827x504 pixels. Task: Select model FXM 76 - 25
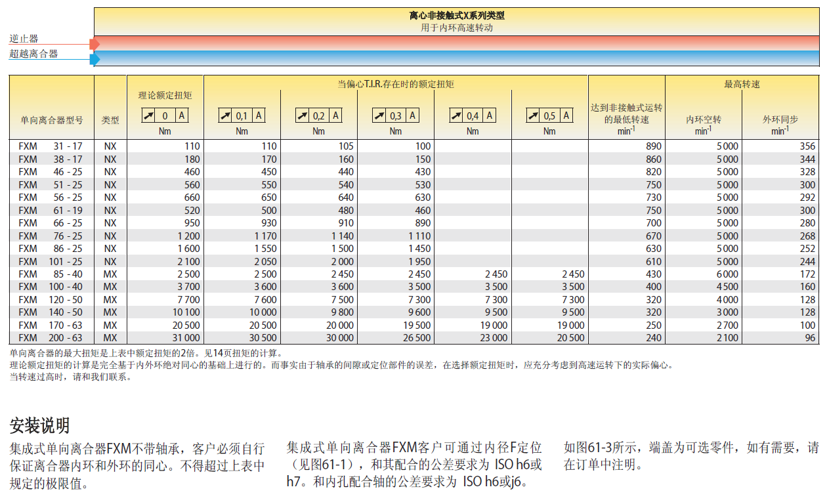[51, 236]
